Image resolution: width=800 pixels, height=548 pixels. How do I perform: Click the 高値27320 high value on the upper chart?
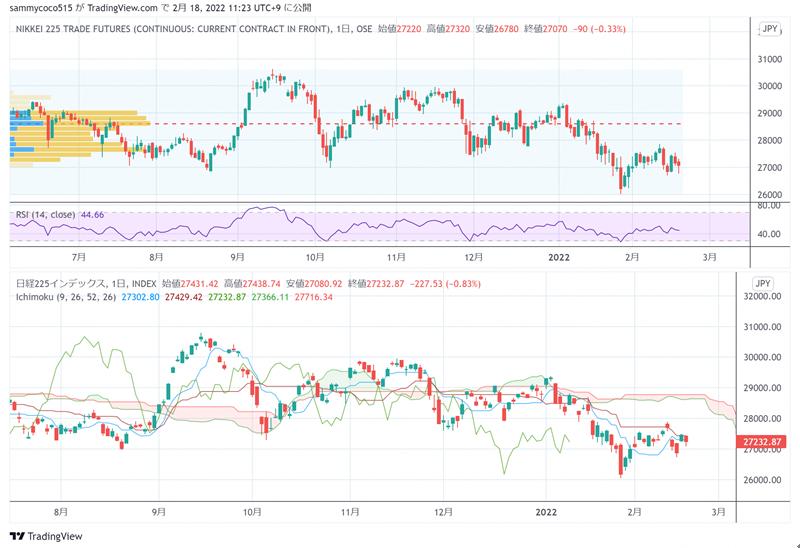click(x=448, y=29)
